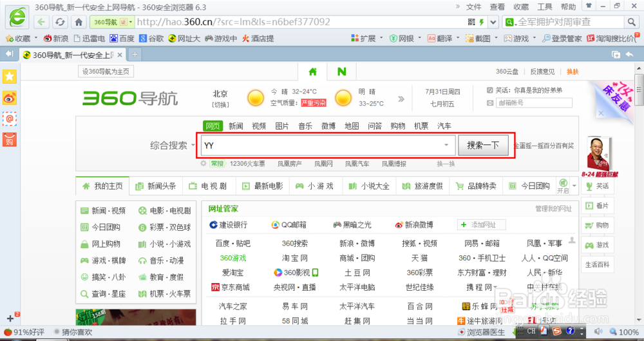Image resolution: width=644 pixels, height=341 pixels.
Task: Go to browser home page icon
Action: [79, 22]
